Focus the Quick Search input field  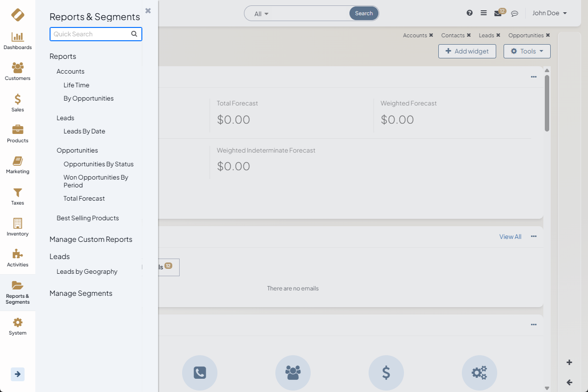[x=91, y=34]
